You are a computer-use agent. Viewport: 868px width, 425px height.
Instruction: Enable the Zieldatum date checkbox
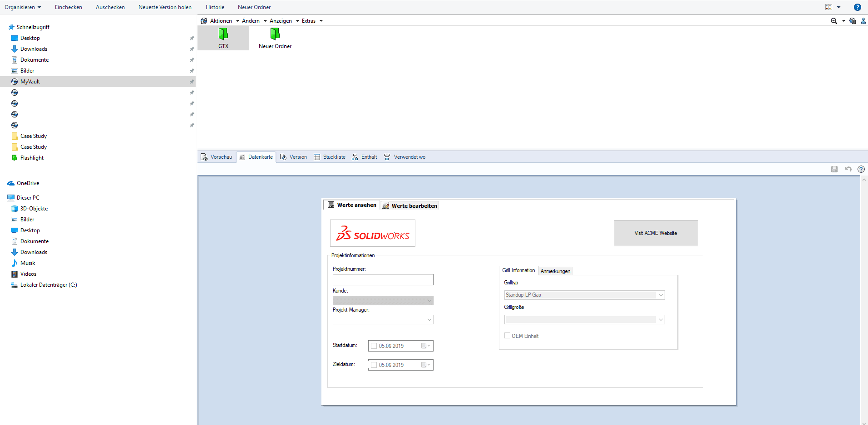click(x=374, y=365)
